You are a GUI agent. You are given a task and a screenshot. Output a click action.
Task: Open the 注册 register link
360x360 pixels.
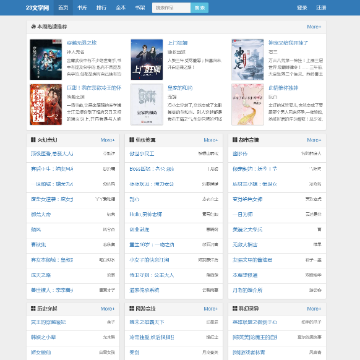(321, 8)
